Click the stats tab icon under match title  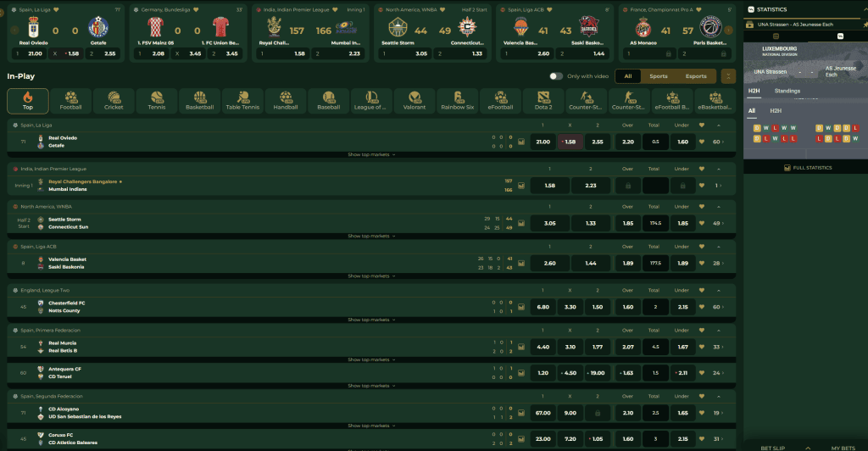click(840, 36)
